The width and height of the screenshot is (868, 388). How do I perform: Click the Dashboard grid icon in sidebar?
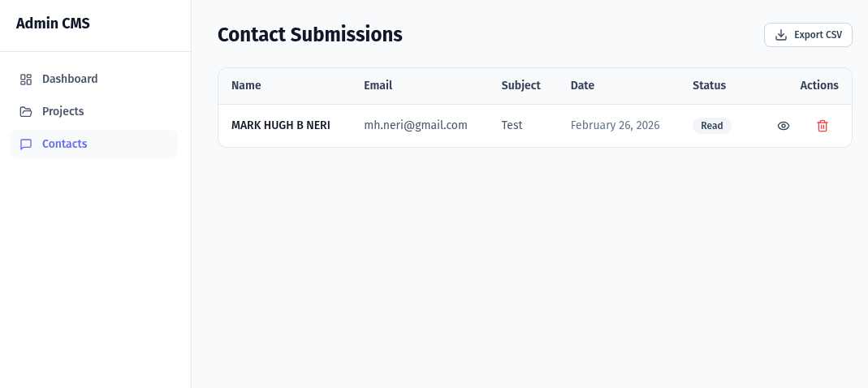coord(26,80)
